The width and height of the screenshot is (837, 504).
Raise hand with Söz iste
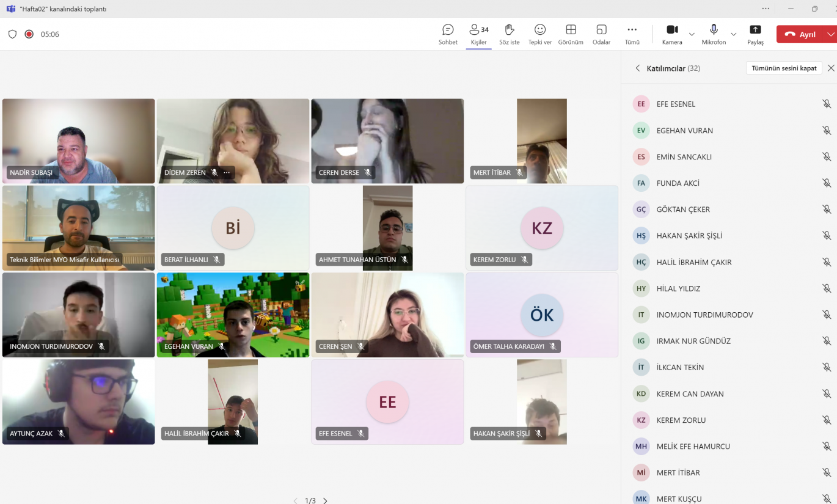(509, 34)
